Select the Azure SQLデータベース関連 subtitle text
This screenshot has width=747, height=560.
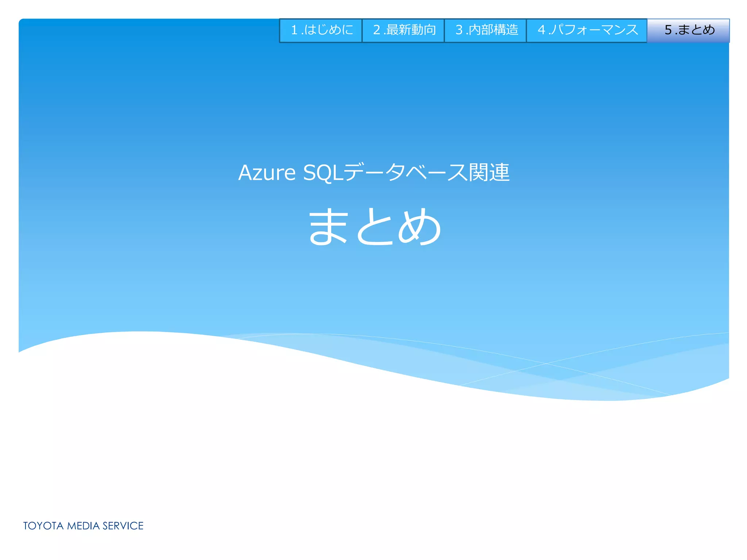374,172
